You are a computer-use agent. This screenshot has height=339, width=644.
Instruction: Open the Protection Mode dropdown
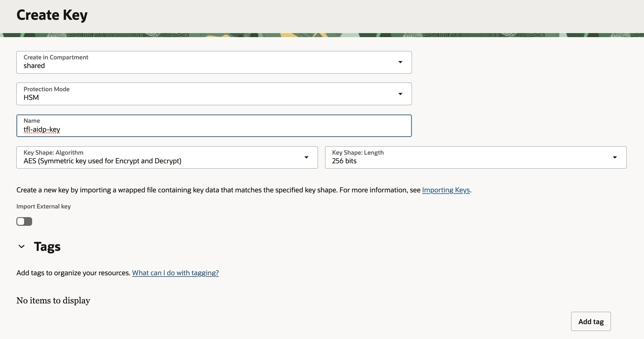point(214,94)
